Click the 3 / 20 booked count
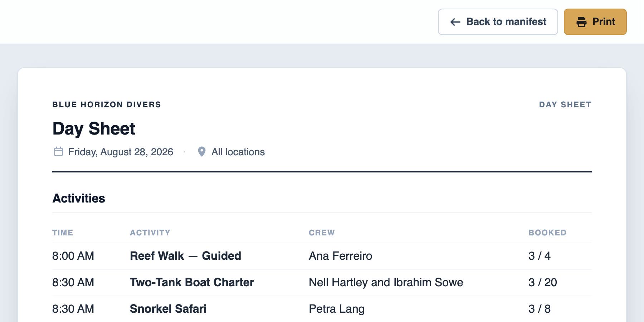The width and height of the screenshot is (644, 322). point(542,282)
